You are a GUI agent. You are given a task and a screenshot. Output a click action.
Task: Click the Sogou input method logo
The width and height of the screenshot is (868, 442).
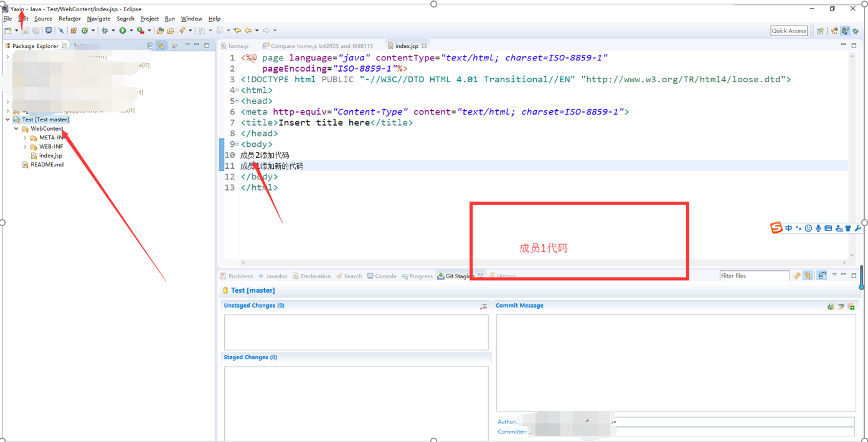(x=776, y=228)
